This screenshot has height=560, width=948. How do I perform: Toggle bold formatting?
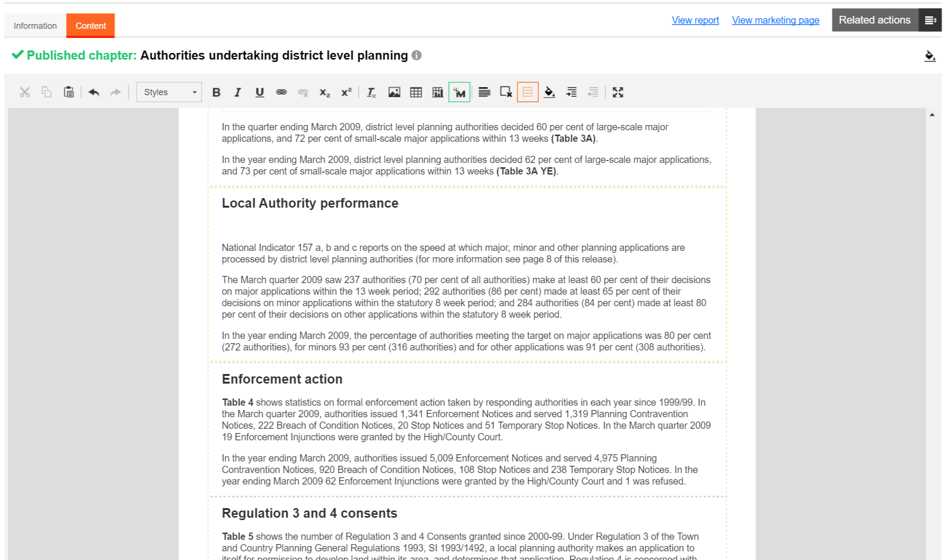pyautogui.click(x=216, y=92)
